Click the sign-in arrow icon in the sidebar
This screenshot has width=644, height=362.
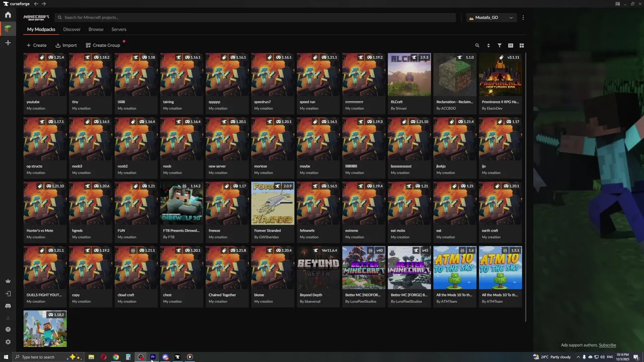point(8,294)
